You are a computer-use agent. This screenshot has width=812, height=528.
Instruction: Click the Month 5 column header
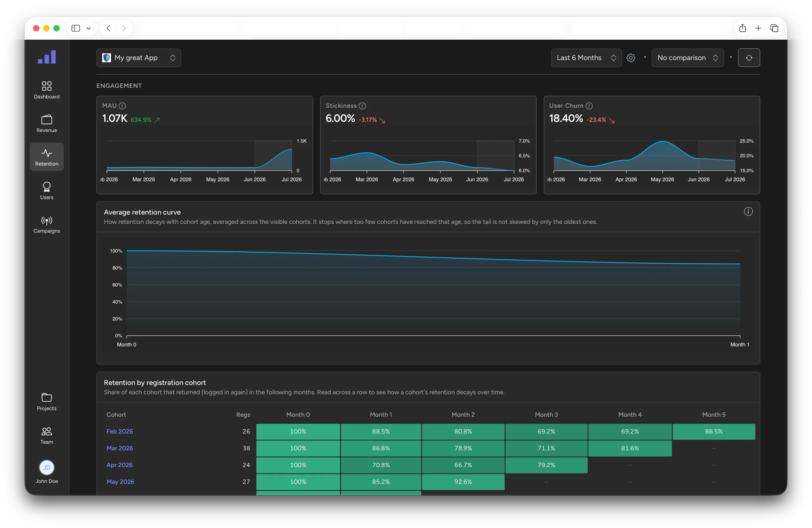pos(714,415)
